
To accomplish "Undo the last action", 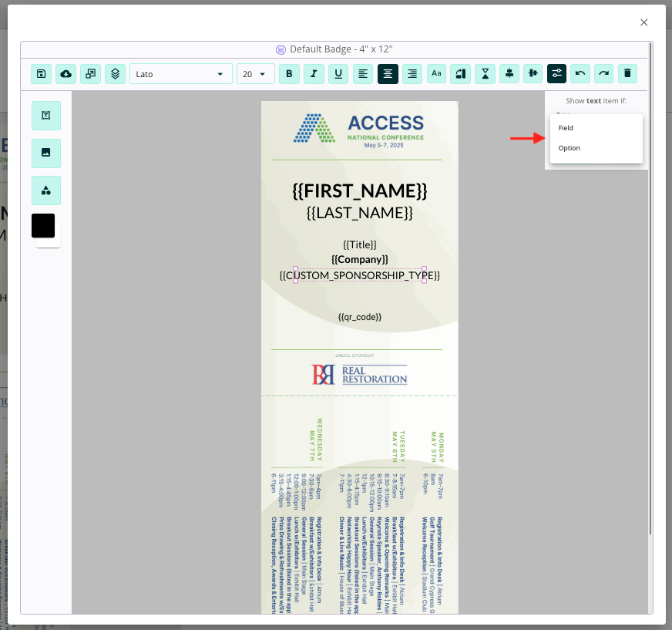I will click(580, 74).
